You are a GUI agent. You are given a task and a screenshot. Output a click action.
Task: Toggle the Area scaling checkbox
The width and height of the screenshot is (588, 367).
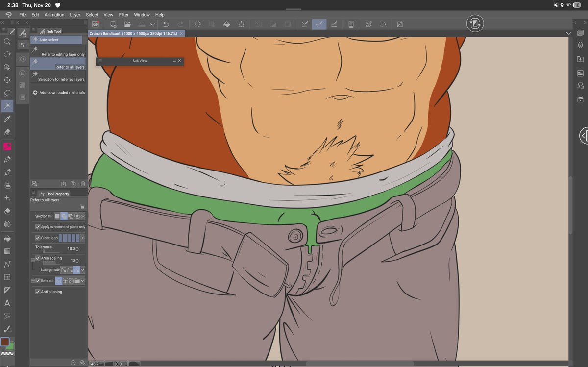(38, 258)
